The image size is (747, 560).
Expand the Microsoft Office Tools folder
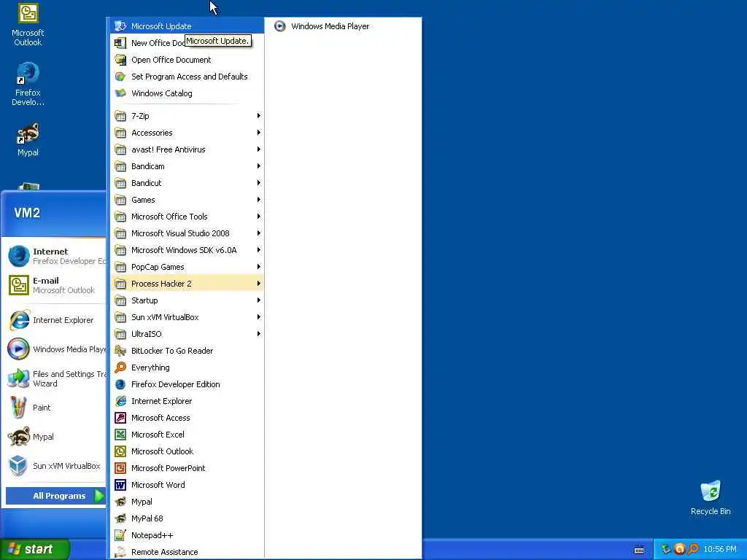click(x=187, y=216)
